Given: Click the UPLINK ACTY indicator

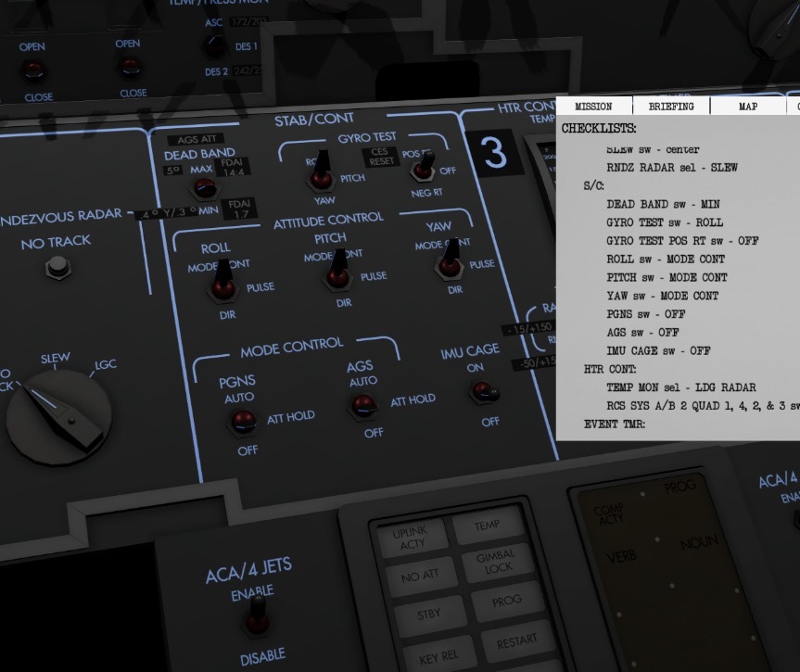Looking at the screenshot, I should tap(413, 538).
